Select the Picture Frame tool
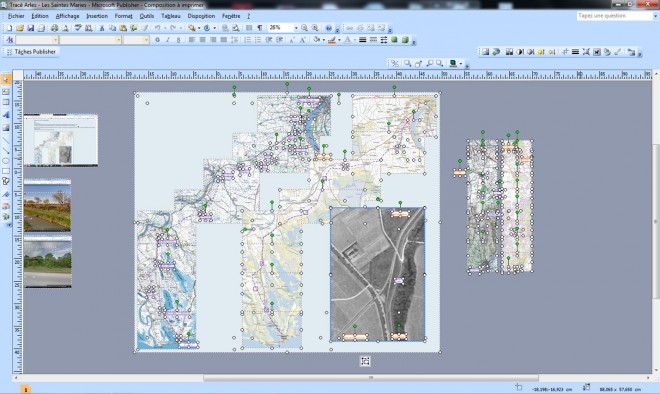 point(6,127)
